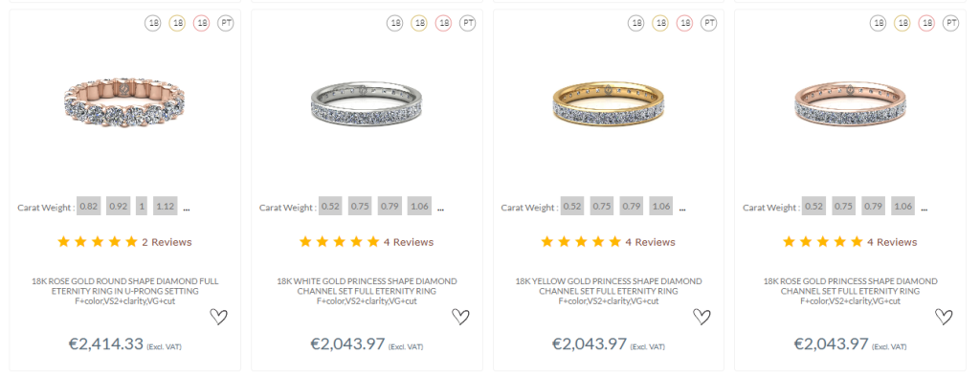Expand carat weight ellipsis on rose gold channel ring
Viewport: 980px width, 376px height.
pos(924,209)
